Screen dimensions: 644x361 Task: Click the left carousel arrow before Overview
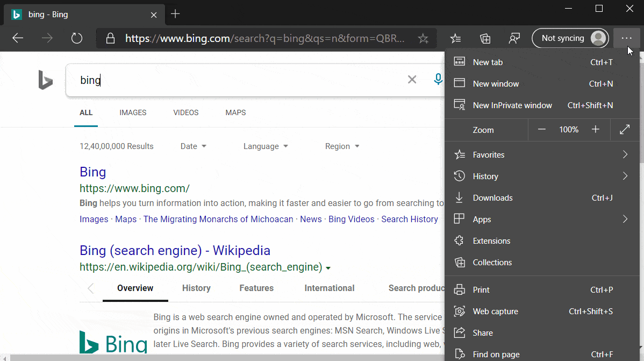point(91,288)
